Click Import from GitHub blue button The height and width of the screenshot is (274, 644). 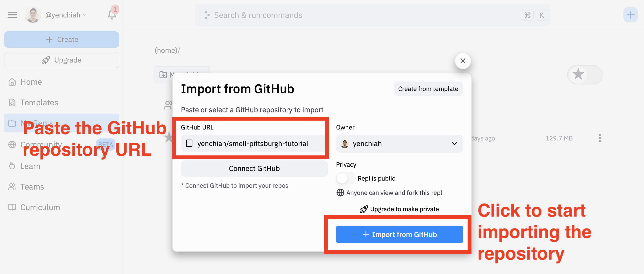398,235
